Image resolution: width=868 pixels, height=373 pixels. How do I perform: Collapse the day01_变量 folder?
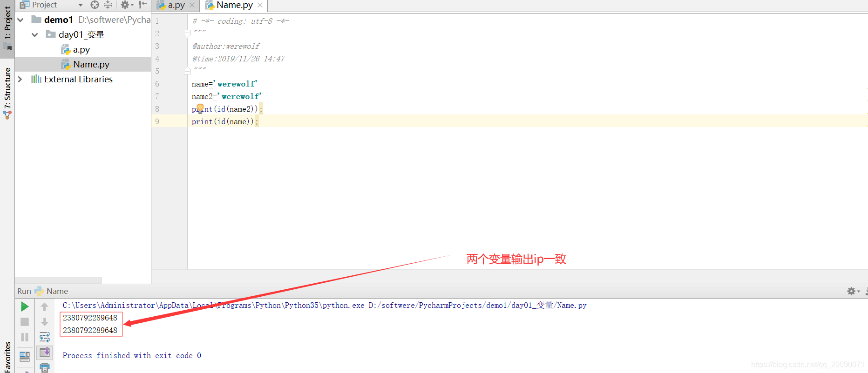(x=35, y=35)
